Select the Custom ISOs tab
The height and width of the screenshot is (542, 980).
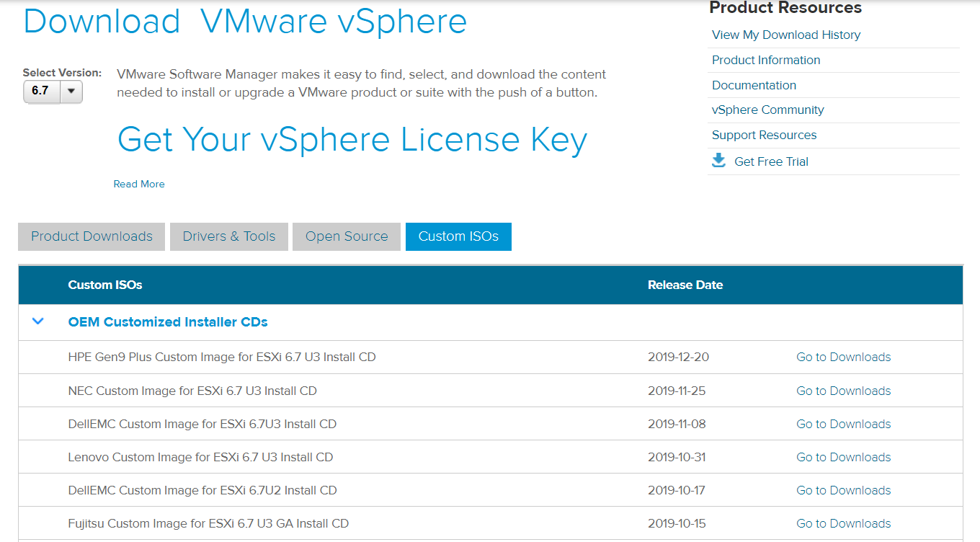458,236
